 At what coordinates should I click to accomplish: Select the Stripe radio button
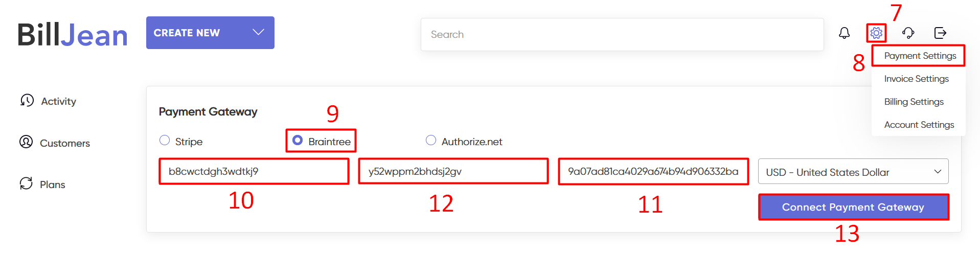tap(165, 141)
